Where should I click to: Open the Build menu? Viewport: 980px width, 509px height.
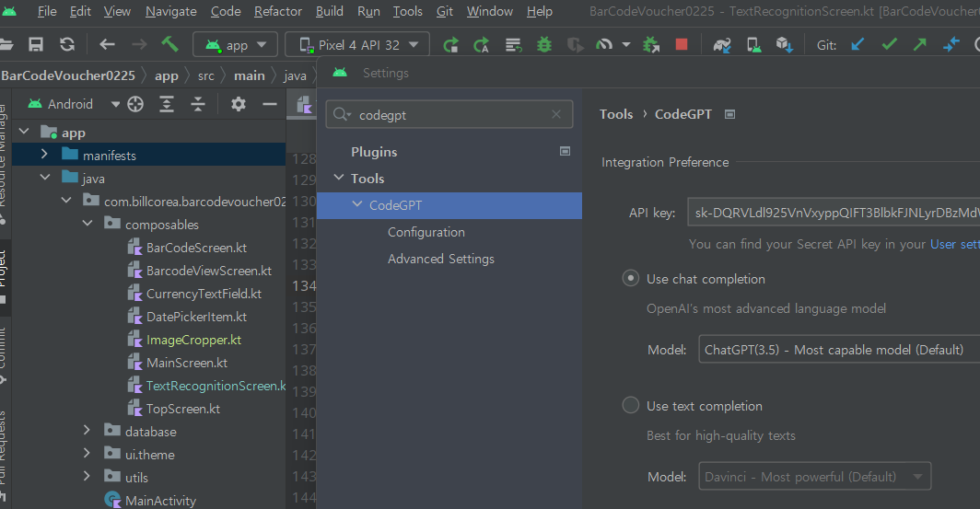pos(330,11)
